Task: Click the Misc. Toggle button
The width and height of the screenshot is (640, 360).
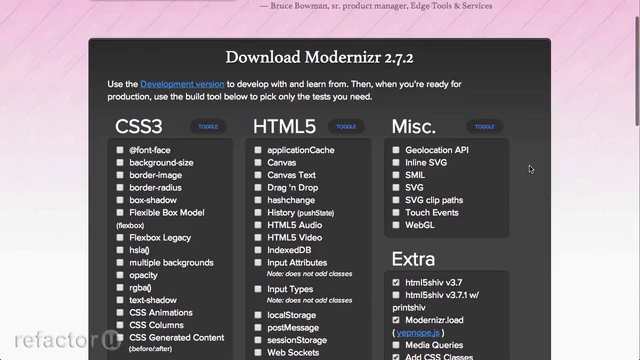Action: tap(484, 127)
